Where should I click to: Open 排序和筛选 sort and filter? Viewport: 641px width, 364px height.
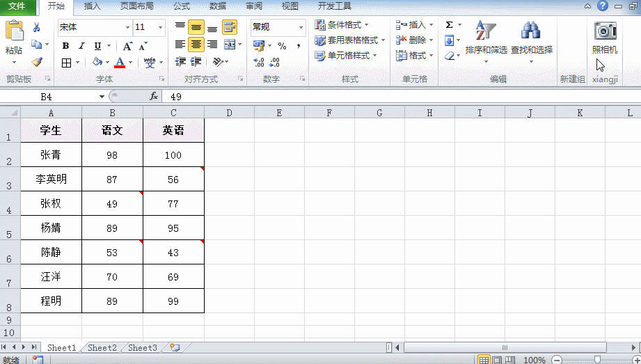(x=486, y=41)
